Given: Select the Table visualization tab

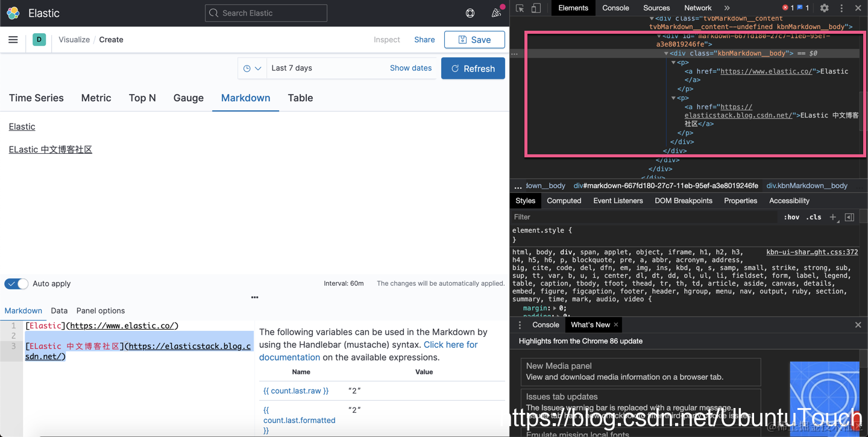Looking at the screenshot, I should coord(300,98).
